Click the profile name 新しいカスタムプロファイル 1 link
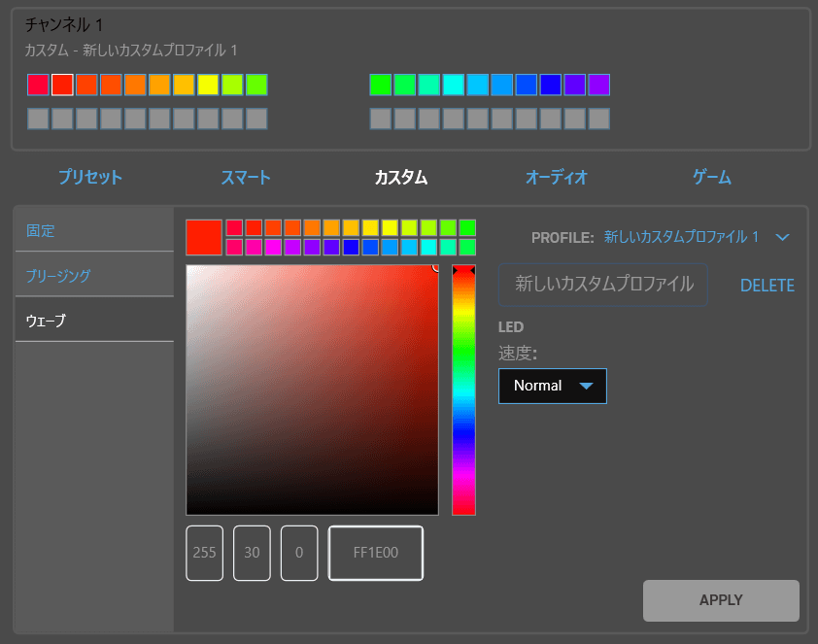Screen dimensions: 818x644 [681, 237]
